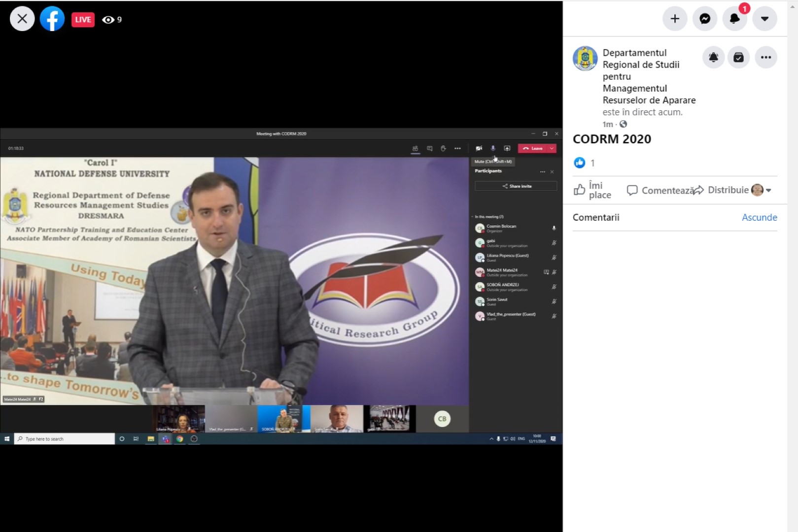Expand the account dropdown arrow
Viewport: 798px width, 532px height.
764,19
